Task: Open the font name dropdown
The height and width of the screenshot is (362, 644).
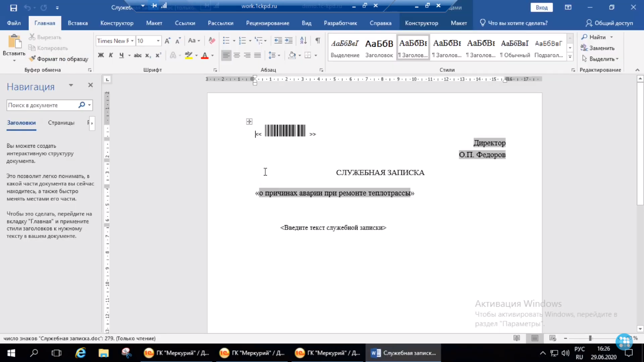Action: (133, 41)
